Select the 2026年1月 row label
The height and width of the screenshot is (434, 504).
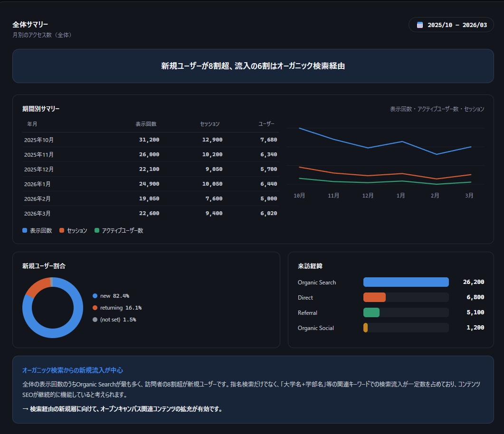click(x=37, y=184)
